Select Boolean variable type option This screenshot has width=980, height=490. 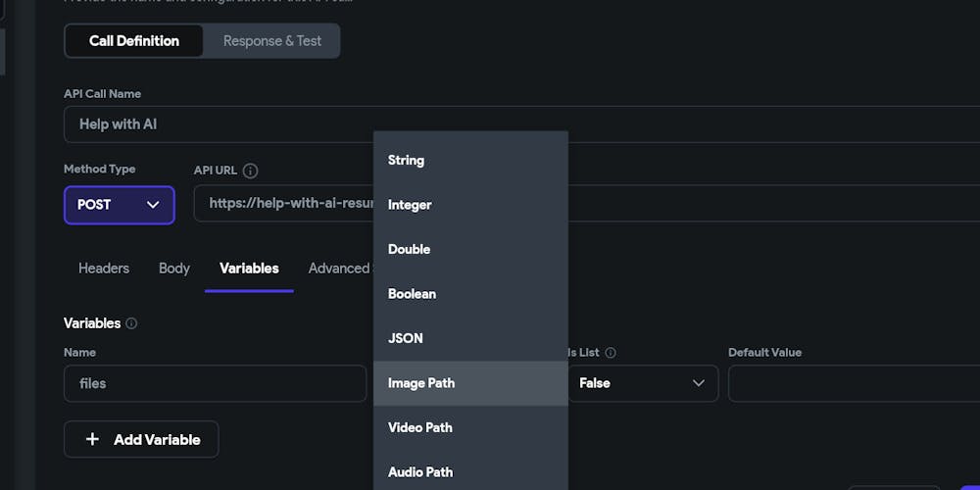coord(412,294)
